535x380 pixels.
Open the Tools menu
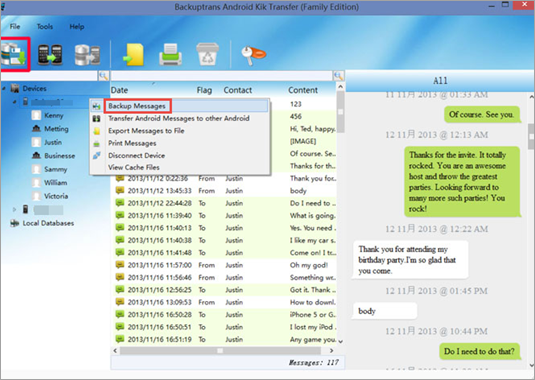[x=45, y=26]
